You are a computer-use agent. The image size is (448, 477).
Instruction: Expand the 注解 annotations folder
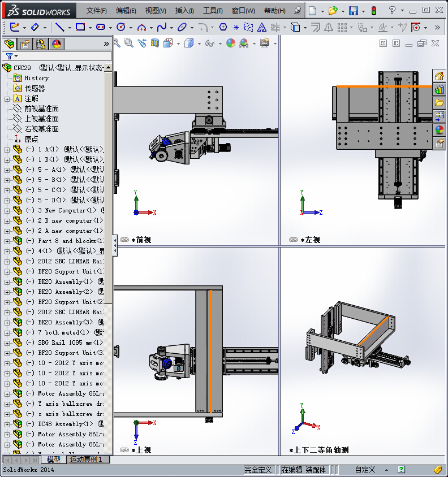(7, 99)
